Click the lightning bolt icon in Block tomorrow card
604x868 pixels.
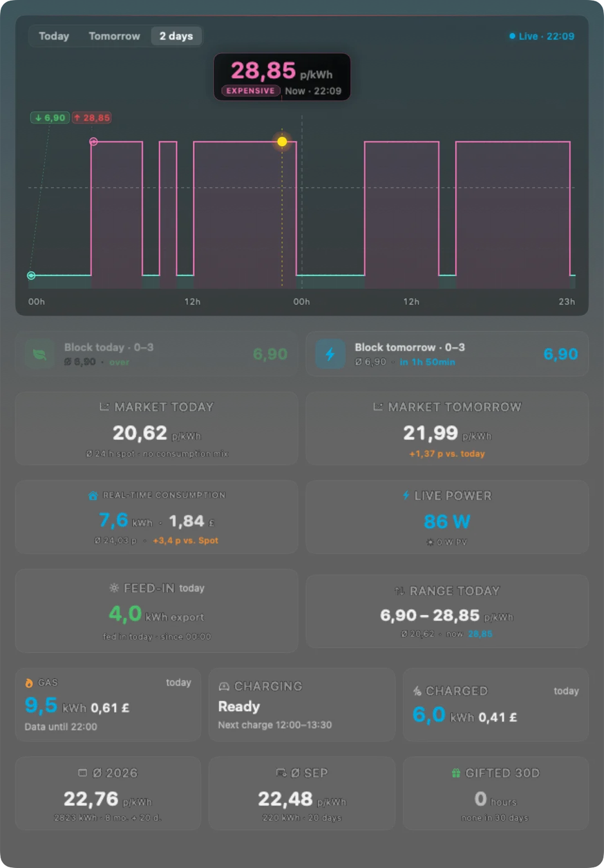pyautogui.click(x=330, y=354)
